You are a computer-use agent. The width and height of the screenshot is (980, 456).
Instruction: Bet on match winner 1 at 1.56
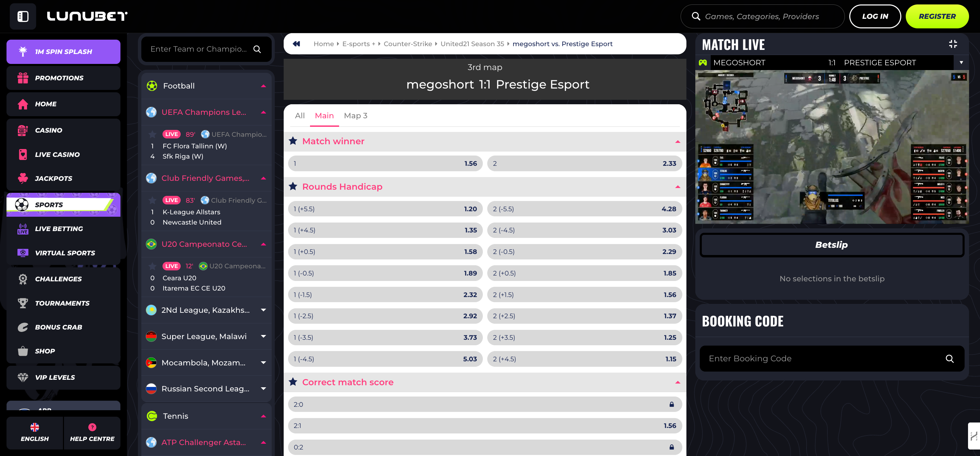tap(385, 163)
